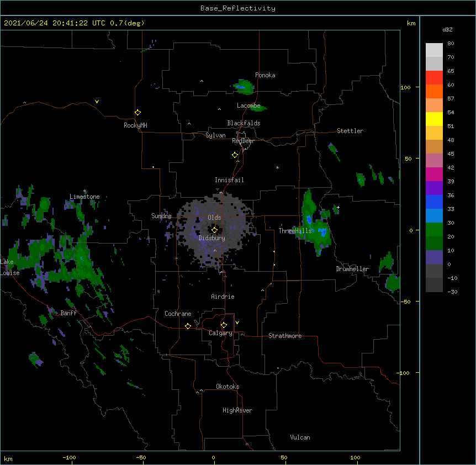Click the yellow diamond marker below Cochrane

(188, 326)
